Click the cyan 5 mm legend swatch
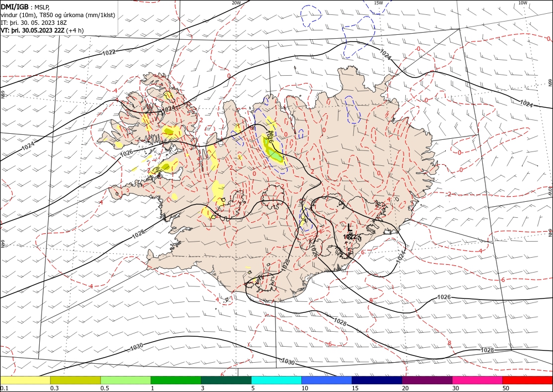 coord(276,380)
